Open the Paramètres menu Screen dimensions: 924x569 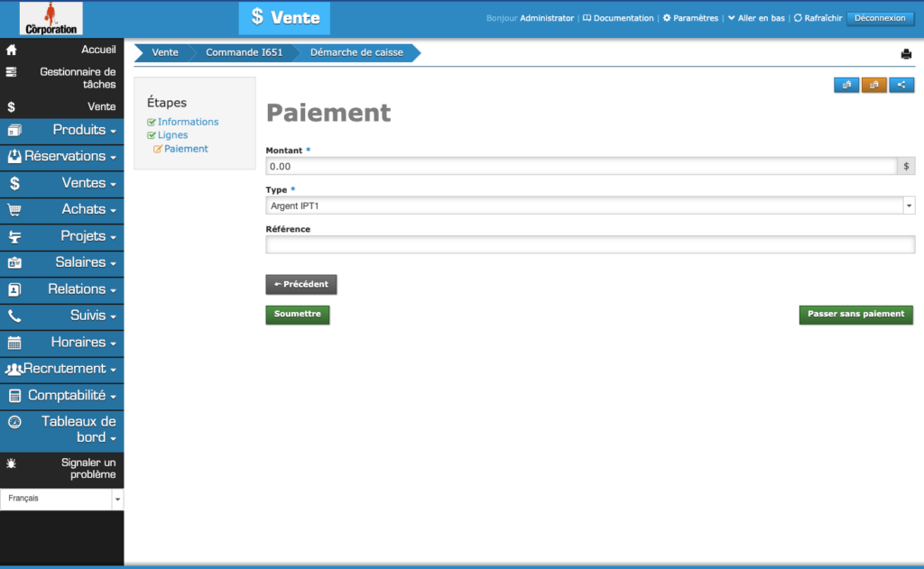(x=690, y=18)
